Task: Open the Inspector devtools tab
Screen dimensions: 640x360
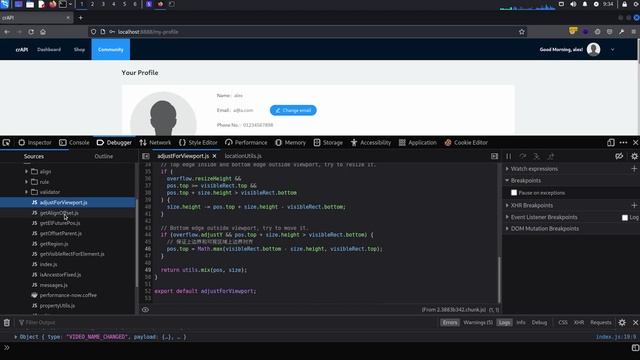Action: (x=35, y=142)
